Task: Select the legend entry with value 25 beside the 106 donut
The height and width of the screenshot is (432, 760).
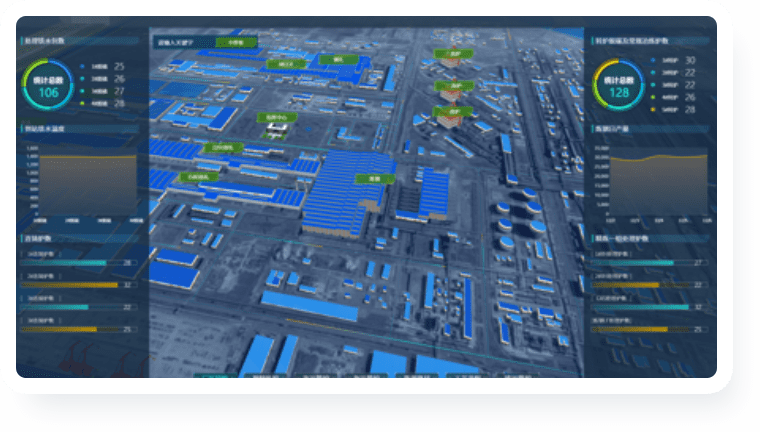Action: pyautogui.click(x=103, y=66)
